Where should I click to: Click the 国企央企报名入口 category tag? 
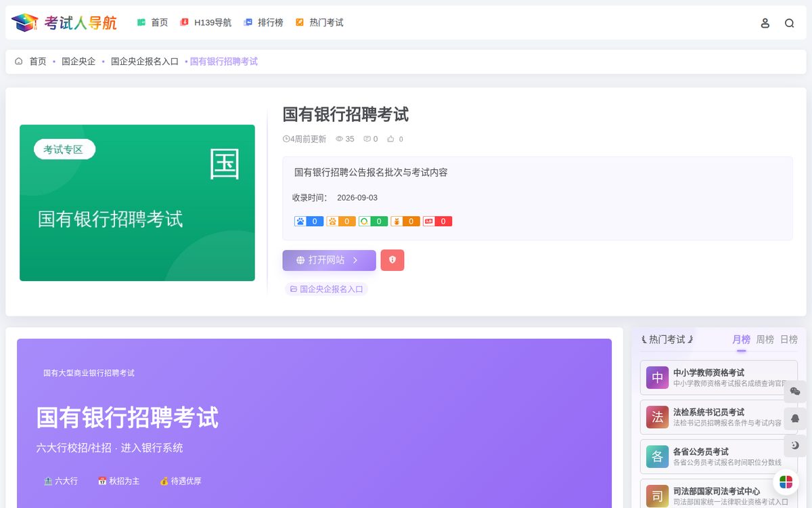point(327,289)
